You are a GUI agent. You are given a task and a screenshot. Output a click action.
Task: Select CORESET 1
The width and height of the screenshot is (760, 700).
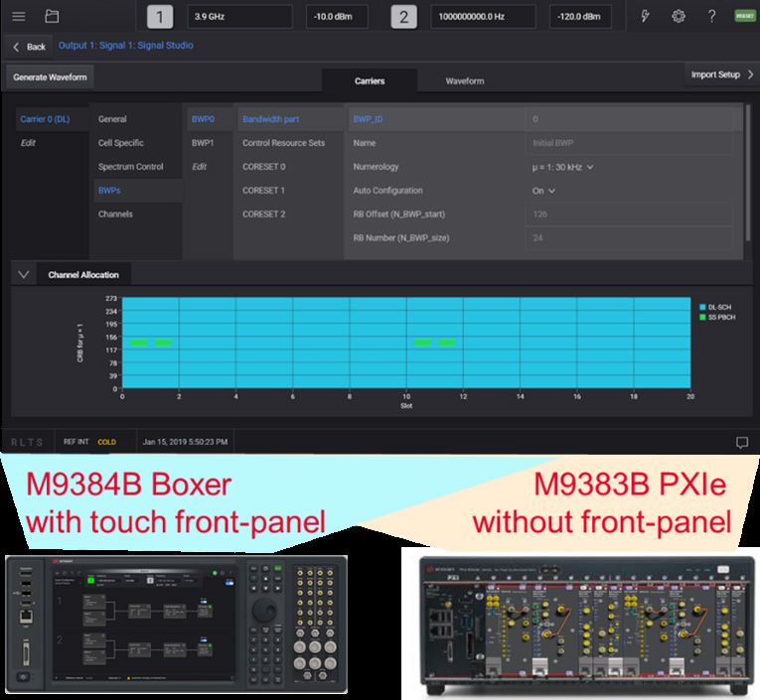[290, 191]
